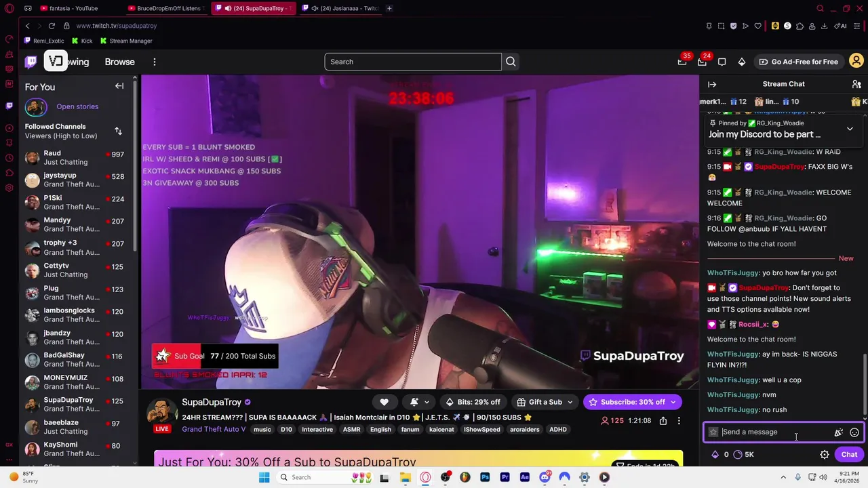Open jaystayup channel in sidebar
Image resolution: width=868 pixels, height=488 pixels.
tap(76, 180)
